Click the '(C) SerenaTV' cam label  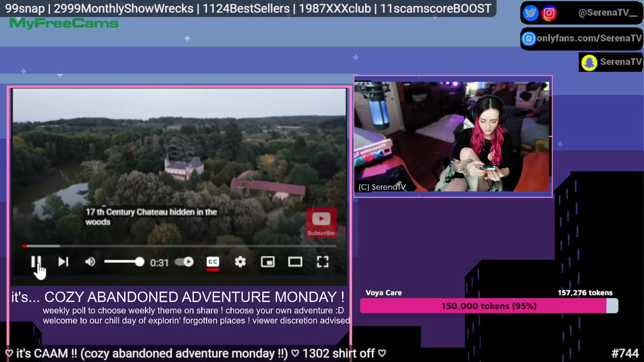pyautogui.click(x=382, y=187)
